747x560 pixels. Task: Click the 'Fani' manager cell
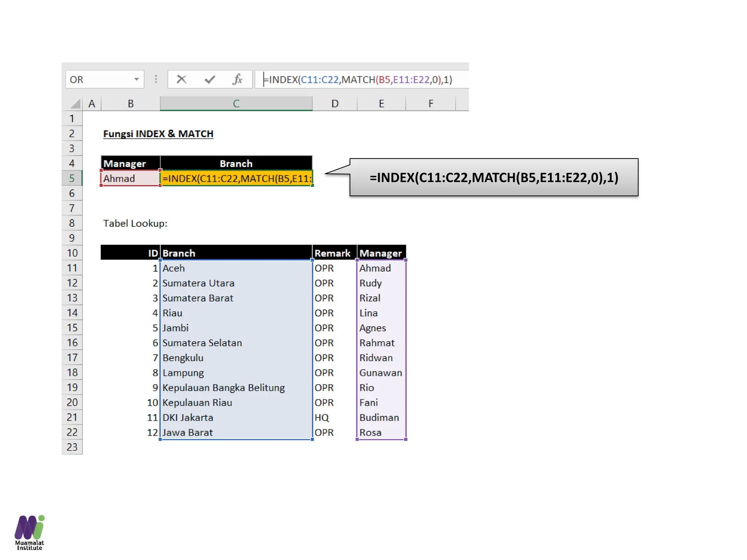[x=382, y=402]
